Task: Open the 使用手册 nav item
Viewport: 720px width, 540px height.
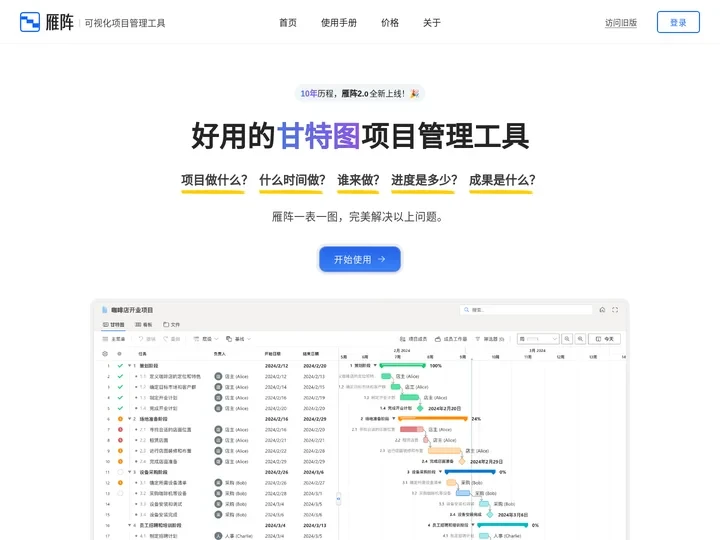Action: click(x=339, y=22)
